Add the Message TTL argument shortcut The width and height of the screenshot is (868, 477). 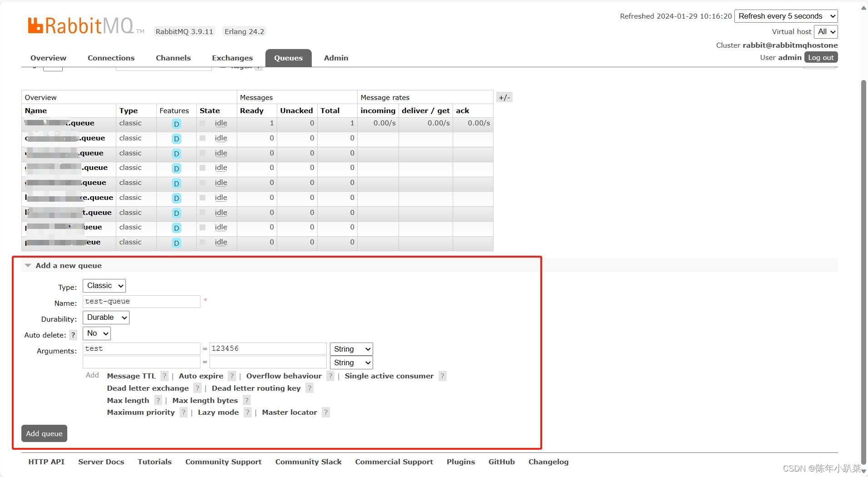pyautogui.click(x=131, y=376)
